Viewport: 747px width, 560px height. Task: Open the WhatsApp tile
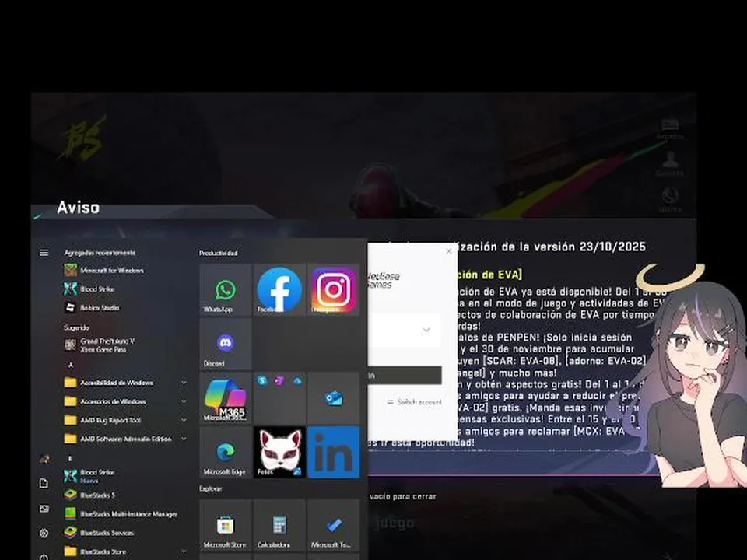tap(226, 289)
